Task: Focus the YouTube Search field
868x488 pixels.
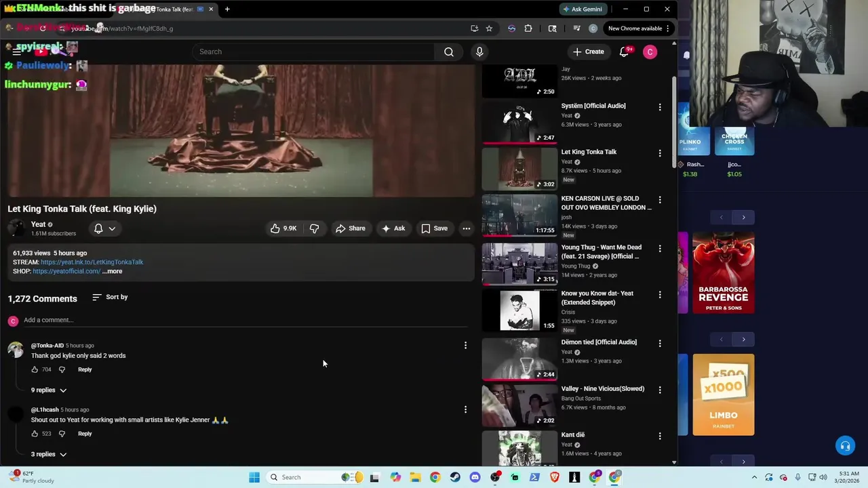Action: tap(313, 52)
